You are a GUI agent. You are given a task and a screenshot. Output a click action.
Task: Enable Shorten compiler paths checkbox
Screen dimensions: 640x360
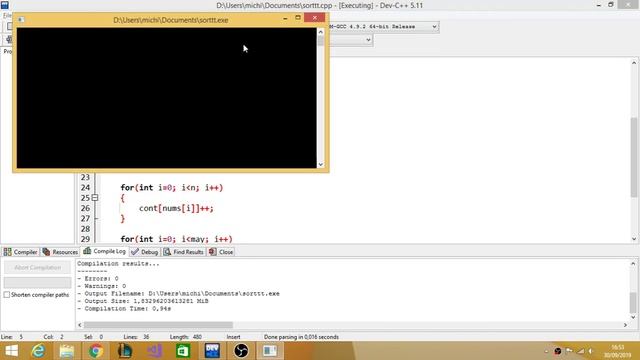tap(7, 295)
